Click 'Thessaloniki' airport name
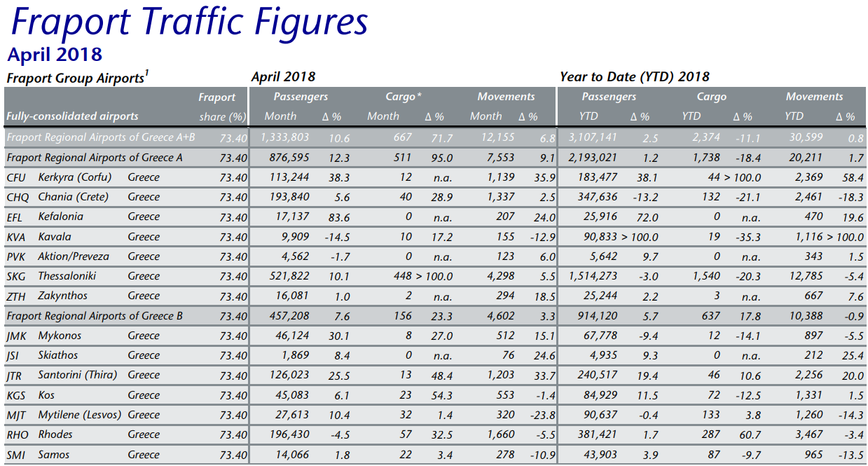This screenshot has height=466, width=868. click(67, 276)
